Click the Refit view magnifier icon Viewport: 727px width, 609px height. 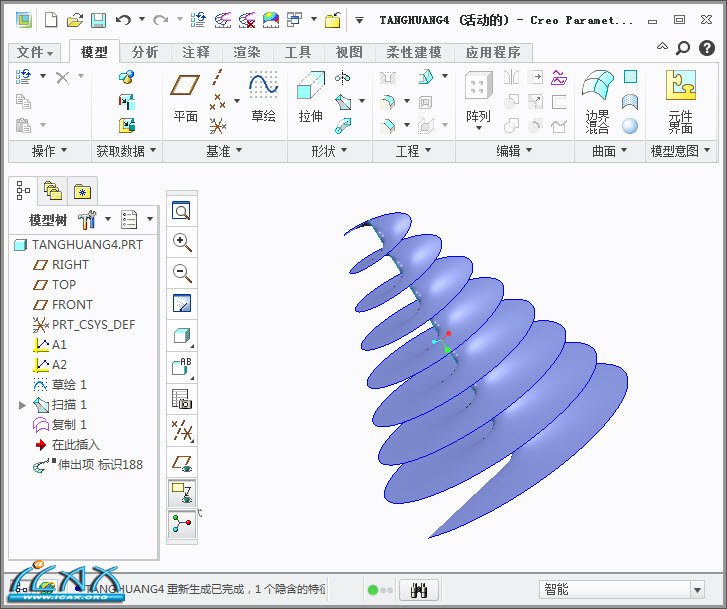pyautogui.click(x=182, y=211)
